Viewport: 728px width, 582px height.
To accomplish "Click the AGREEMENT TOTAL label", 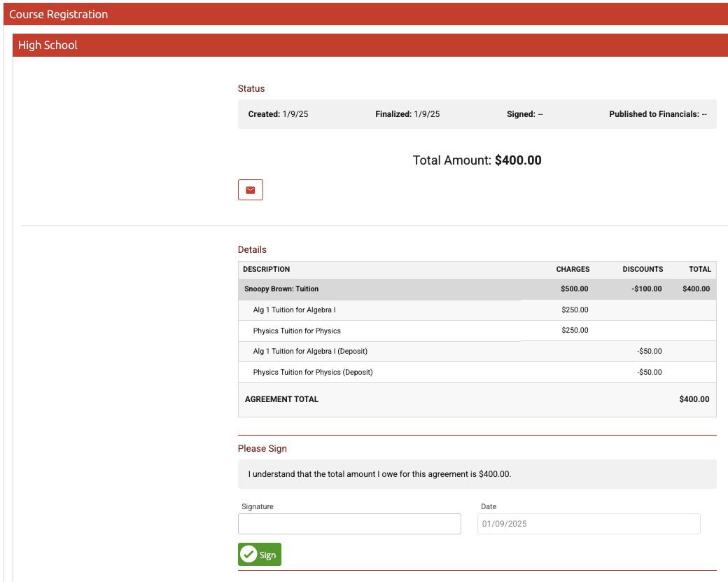I will [281, 399].
